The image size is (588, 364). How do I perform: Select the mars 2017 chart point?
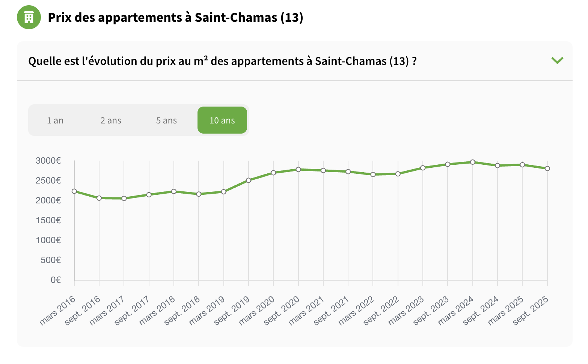pos(124,199)
